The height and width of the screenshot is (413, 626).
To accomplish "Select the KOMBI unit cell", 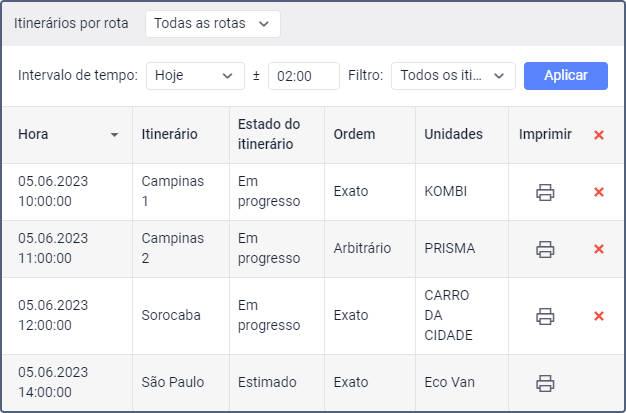I will pyautogui.click(x=447, y=192).
